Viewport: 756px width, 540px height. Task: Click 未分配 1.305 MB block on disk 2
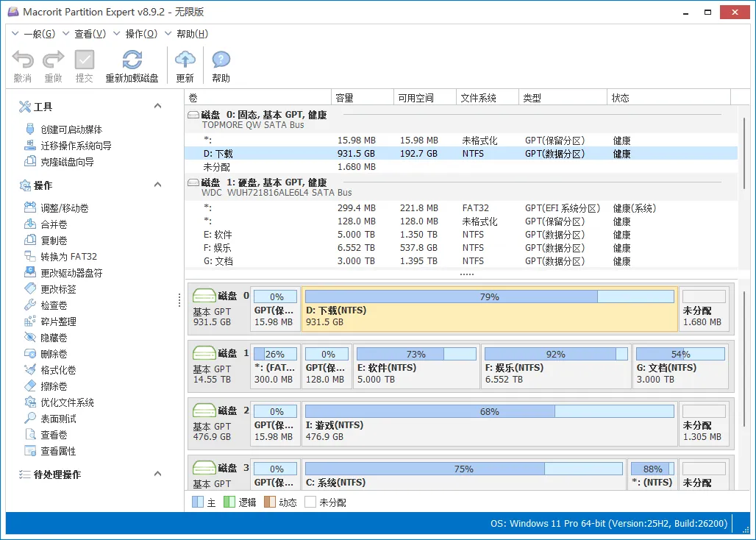pos(704,424)
